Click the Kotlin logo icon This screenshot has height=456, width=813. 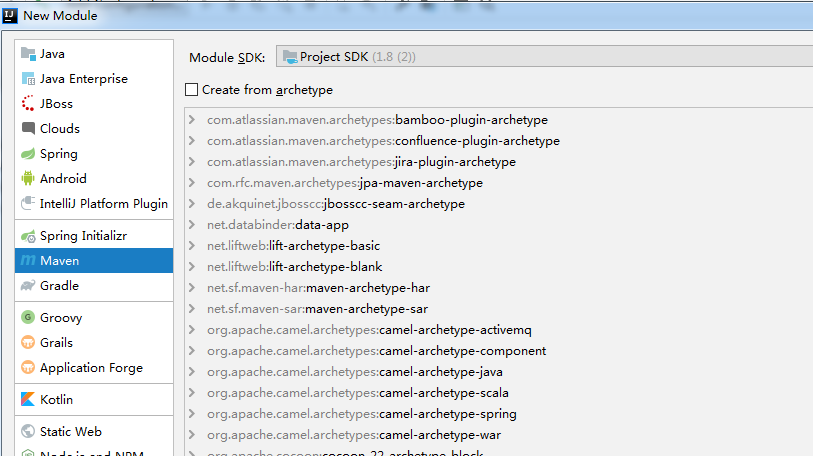coord(28,399)
